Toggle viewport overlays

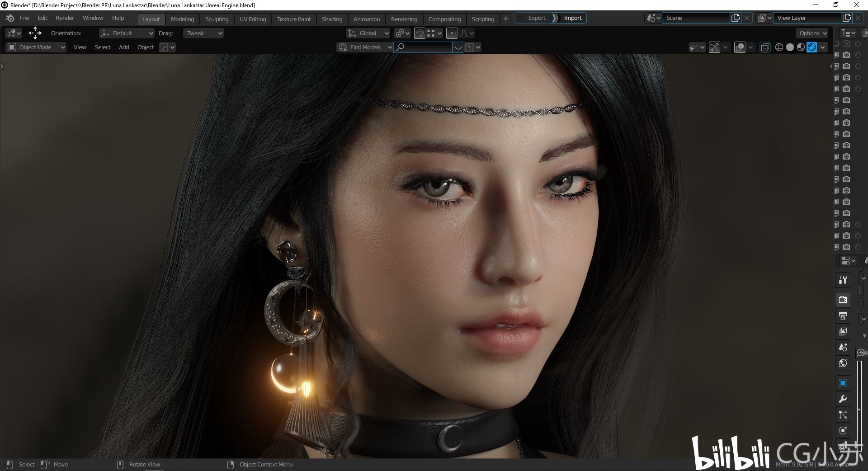pyautogui.click(x=740, y=47)
